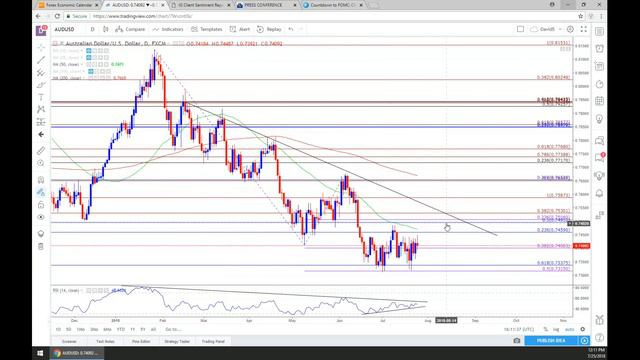Open the ideas lightbulb sidebar icon
This screenshot has width=640, height=360.
tap(599, 119)
